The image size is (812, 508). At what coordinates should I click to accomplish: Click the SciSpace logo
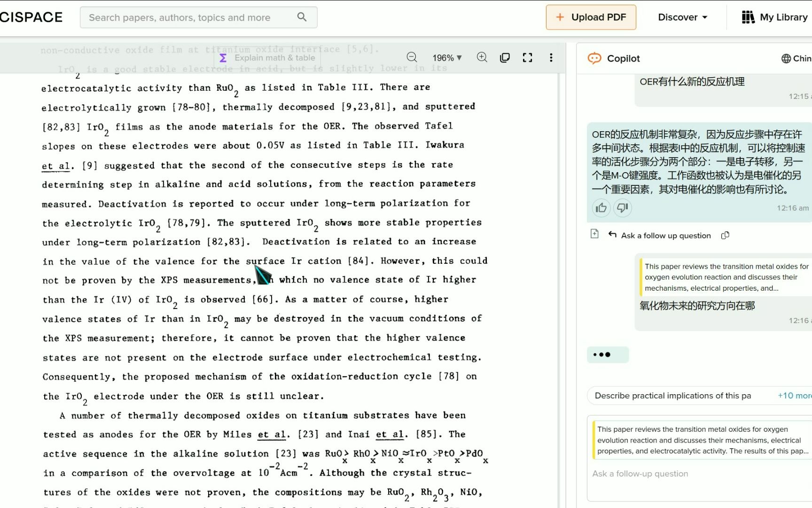click(x=31, y=17)
